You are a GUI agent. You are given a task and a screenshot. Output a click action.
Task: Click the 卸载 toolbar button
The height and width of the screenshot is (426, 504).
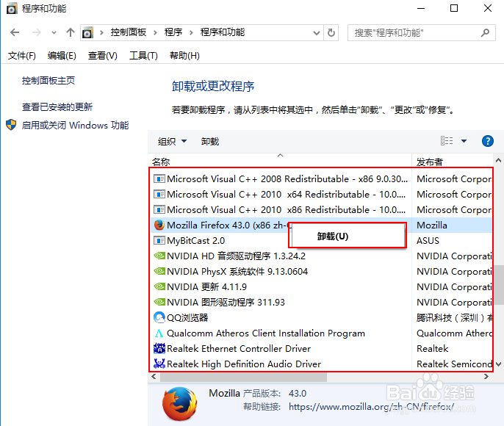pos(210,141)
